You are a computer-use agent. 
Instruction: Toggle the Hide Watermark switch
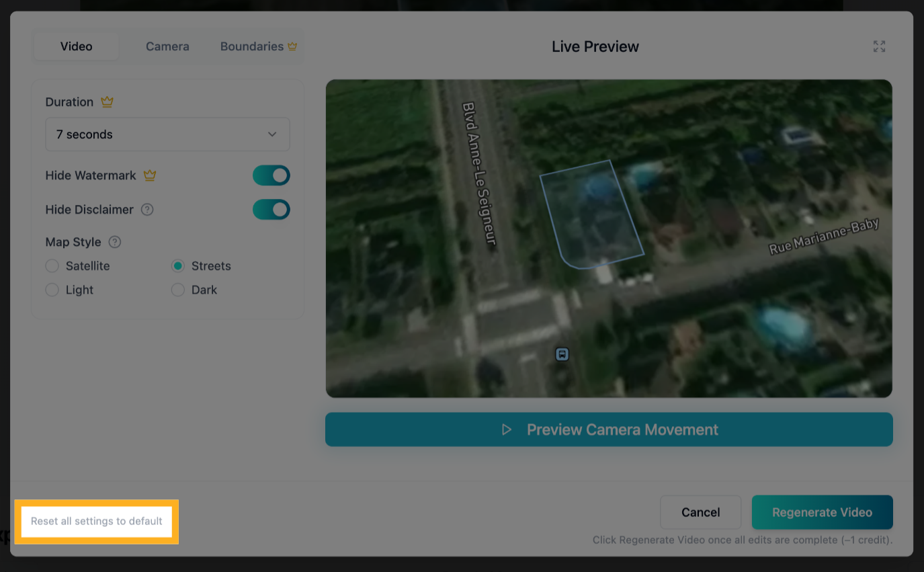pos(271,175)
